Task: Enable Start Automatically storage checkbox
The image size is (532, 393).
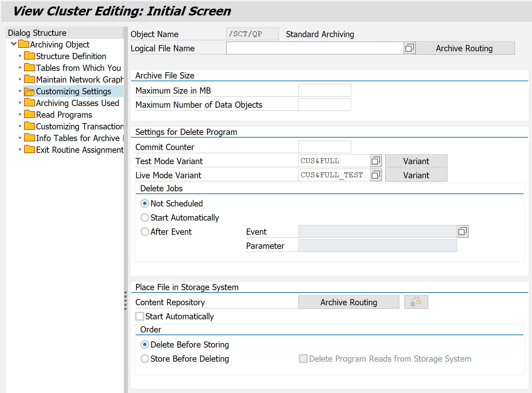Action: [x=140, y=316]
